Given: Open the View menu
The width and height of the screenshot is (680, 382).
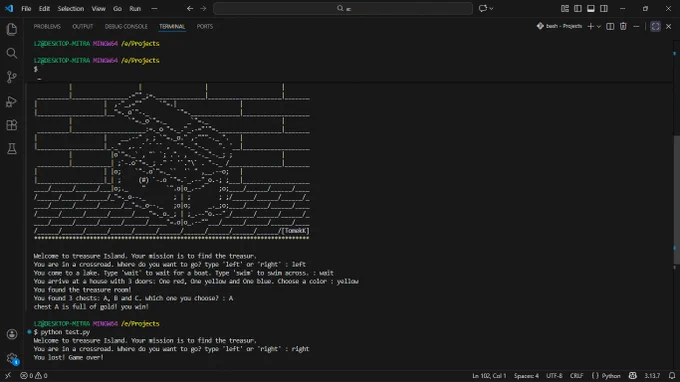Looking at the screenshot, I should point(98,8).
